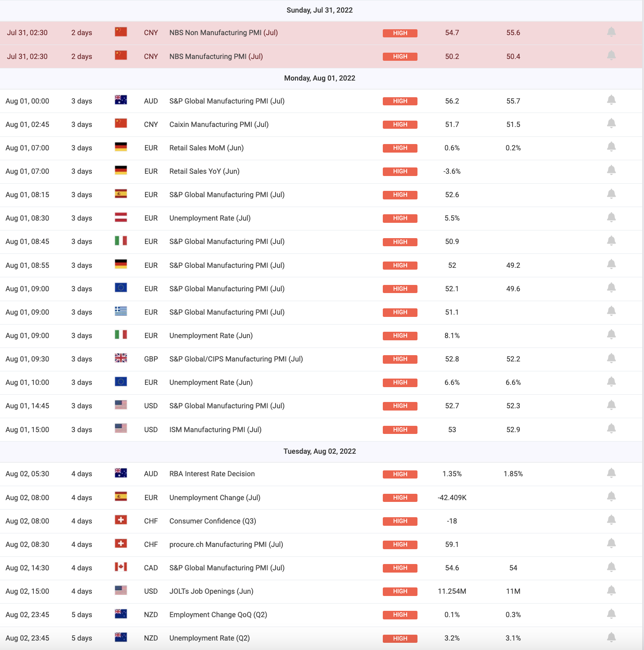Click bell for Employment Change QoQ (Q2)

coord(611,614)
